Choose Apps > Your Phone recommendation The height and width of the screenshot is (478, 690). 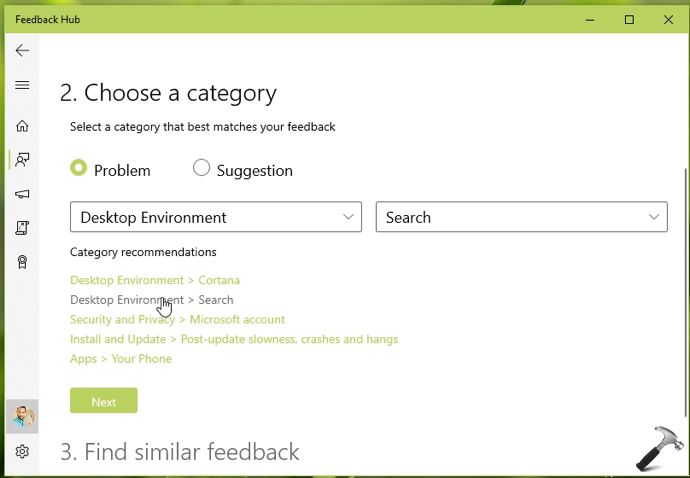tap(121, 359)
